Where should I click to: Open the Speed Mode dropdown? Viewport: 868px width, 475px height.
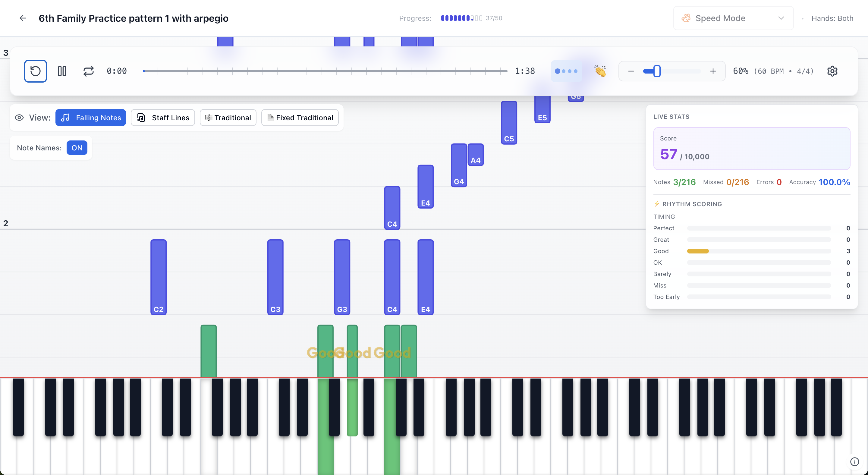tap(733, 18)
